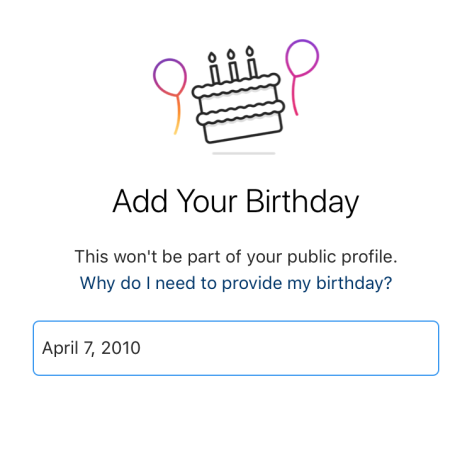This screenshot has height=472, width=472.
Task: Click the left purple-orange balloon
Action: click(170, 77)
